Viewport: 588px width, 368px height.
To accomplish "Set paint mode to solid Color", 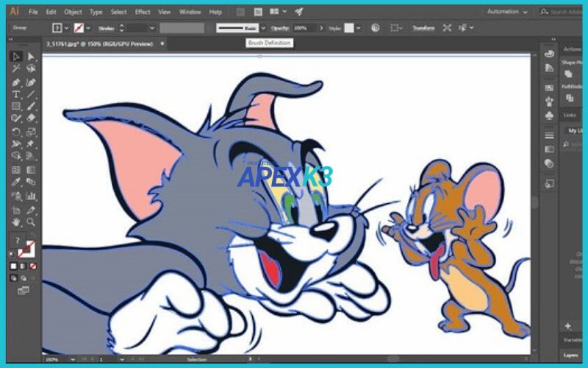I will point(14,266).
